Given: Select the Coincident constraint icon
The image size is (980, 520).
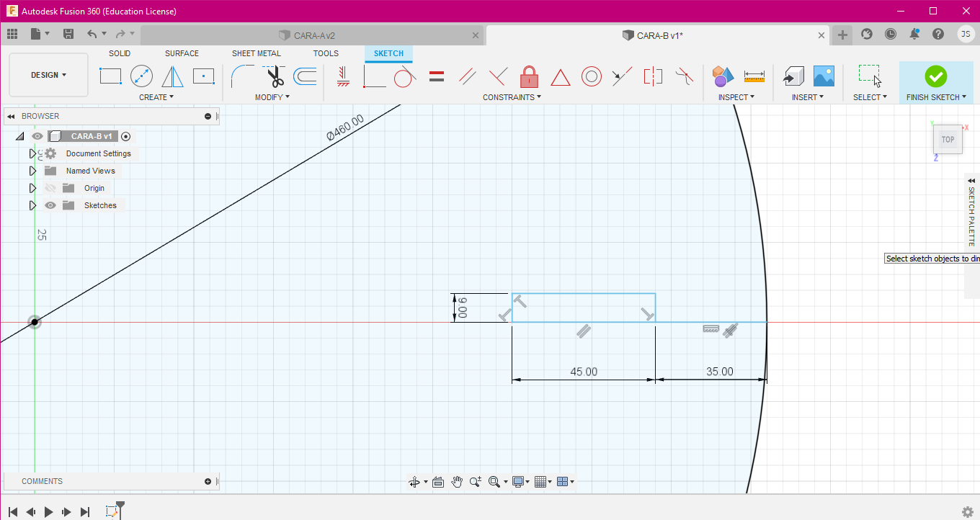Looking at the screenshot, I should (374, 76).
